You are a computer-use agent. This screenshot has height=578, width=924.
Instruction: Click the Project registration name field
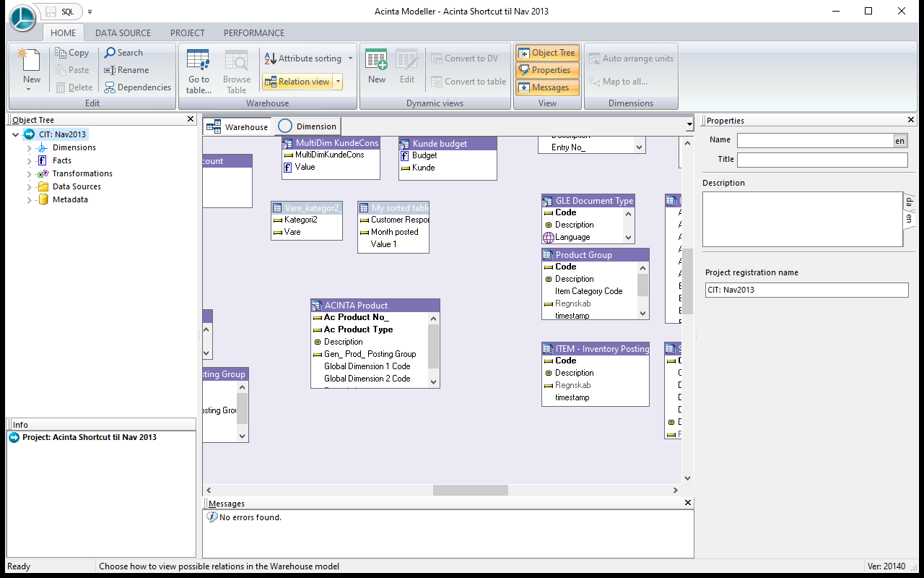806,290
